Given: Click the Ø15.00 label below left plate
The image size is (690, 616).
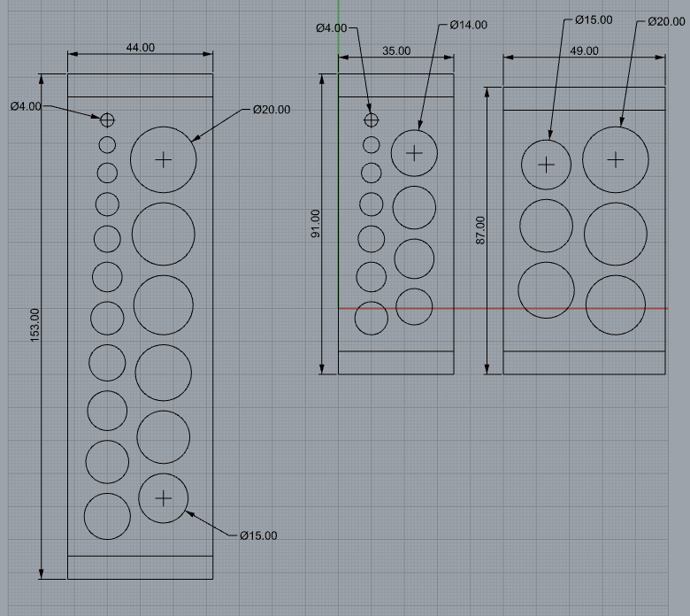Looking at the screenshot, I should 258,535.
